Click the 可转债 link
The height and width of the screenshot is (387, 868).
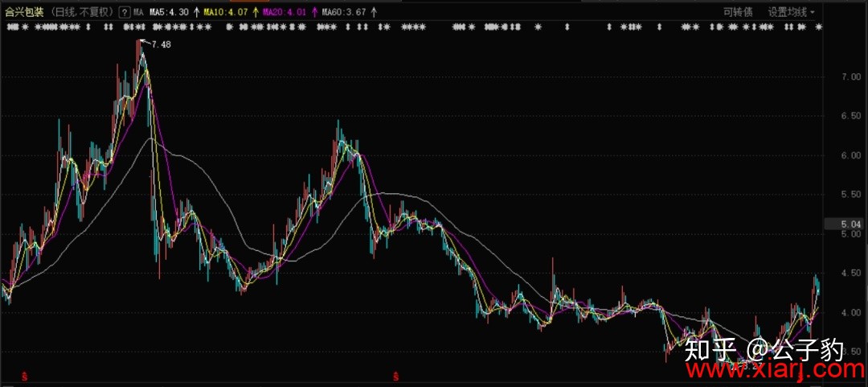tap(738, 11)
